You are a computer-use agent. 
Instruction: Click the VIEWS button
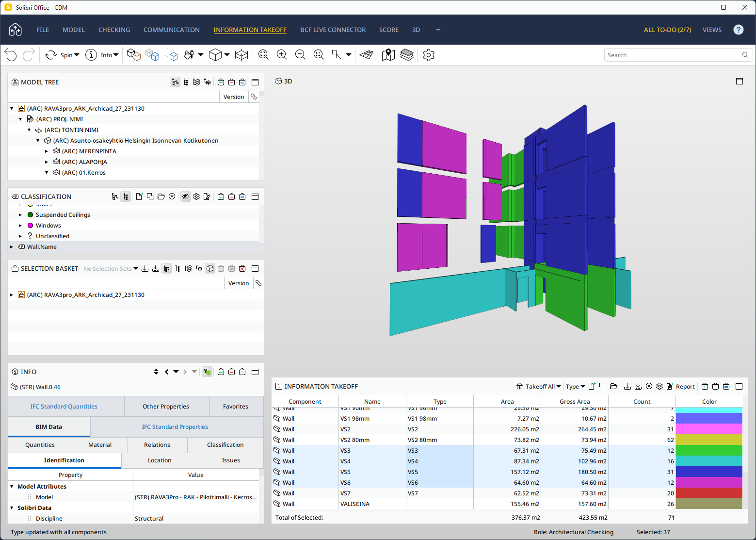[x=712, y=30]
